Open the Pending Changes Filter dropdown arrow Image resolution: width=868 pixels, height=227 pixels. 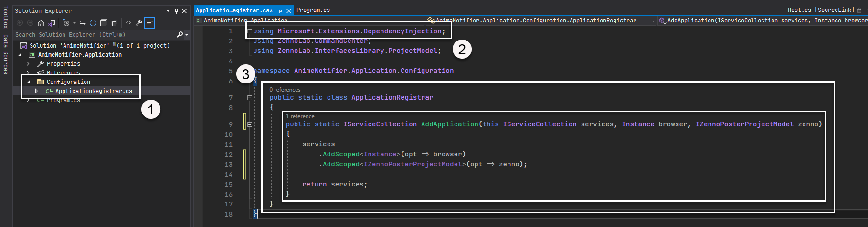click(74, 23)
